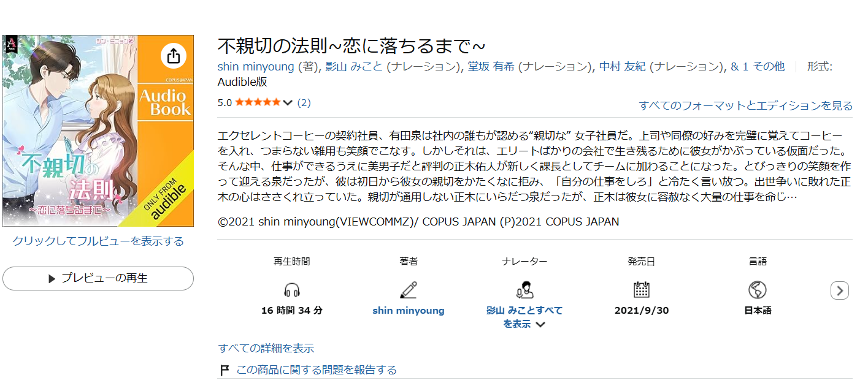
Task: Expand the narrator list 'すべてを表示'
Action: click(x=524, y=317)
